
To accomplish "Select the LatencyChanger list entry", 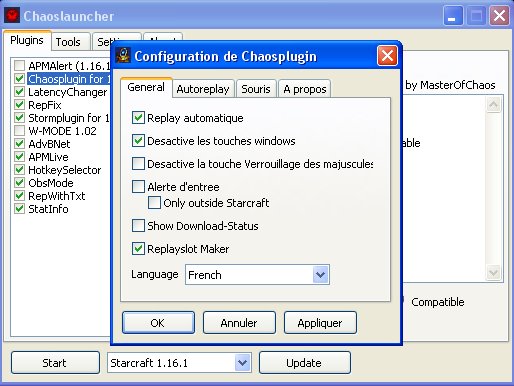I will [x=68, y=92].
